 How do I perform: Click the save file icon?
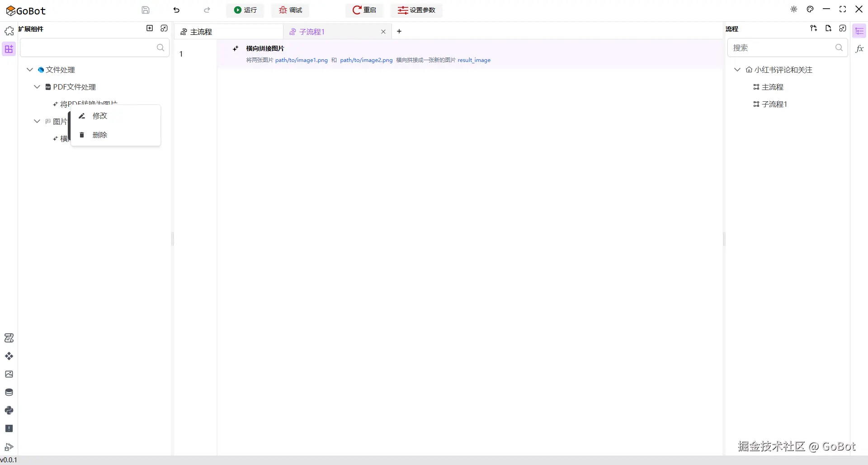point(146,10)
